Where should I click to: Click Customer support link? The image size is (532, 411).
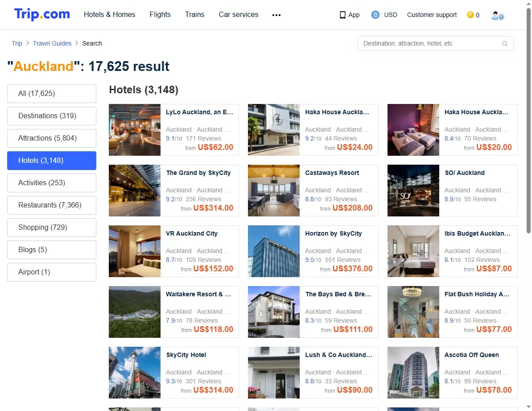click(x=432, y=15)
